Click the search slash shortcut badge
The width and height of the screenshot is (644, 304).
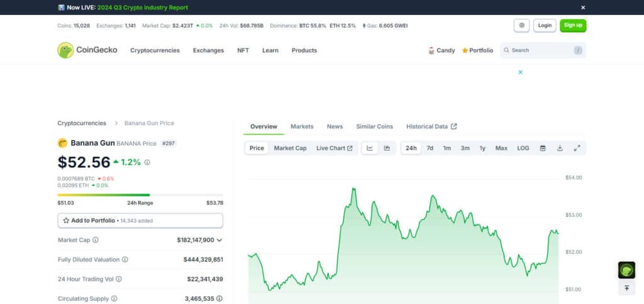pos(578,50)
